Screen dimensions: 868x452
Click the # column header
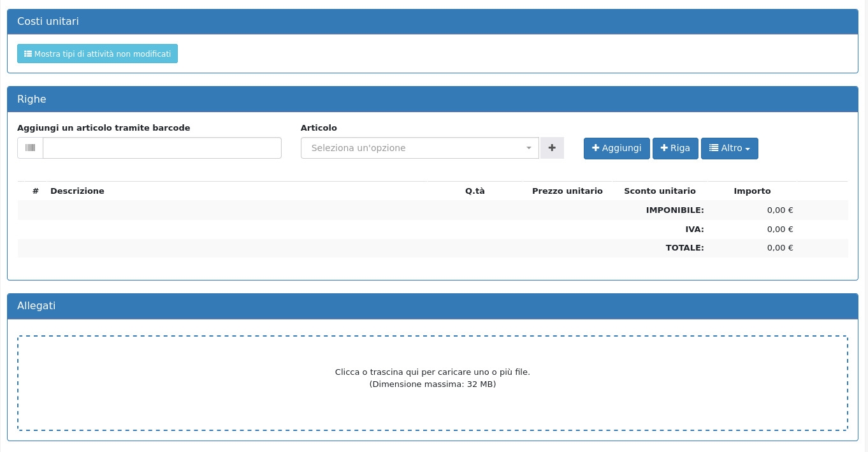pos(36,191)
